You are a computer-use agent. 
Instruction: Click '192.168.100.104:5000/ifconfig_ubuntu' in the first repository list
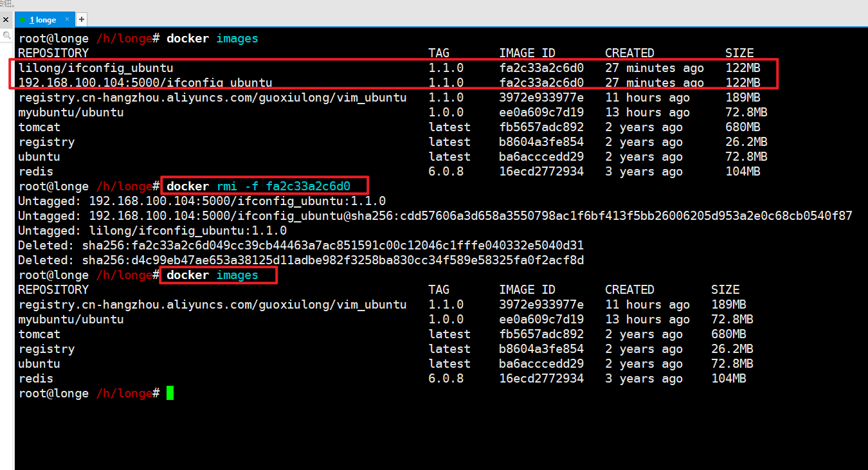145,83
